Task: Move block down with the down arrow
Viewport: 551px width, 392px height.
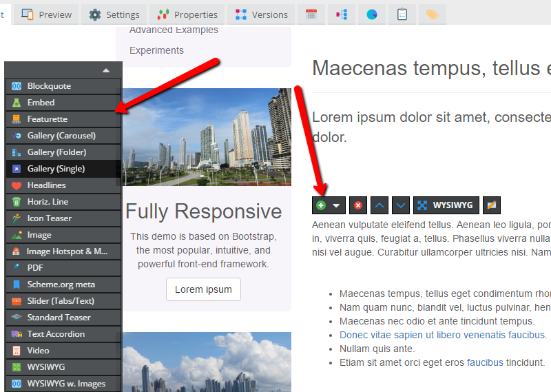Action: tap(401, 205)
